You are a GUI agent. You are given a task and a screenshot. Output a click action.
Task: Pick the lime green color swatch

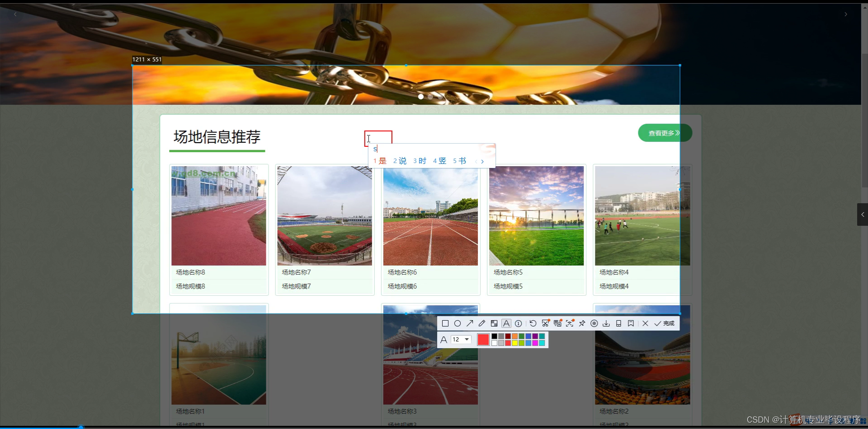point(521,343)
